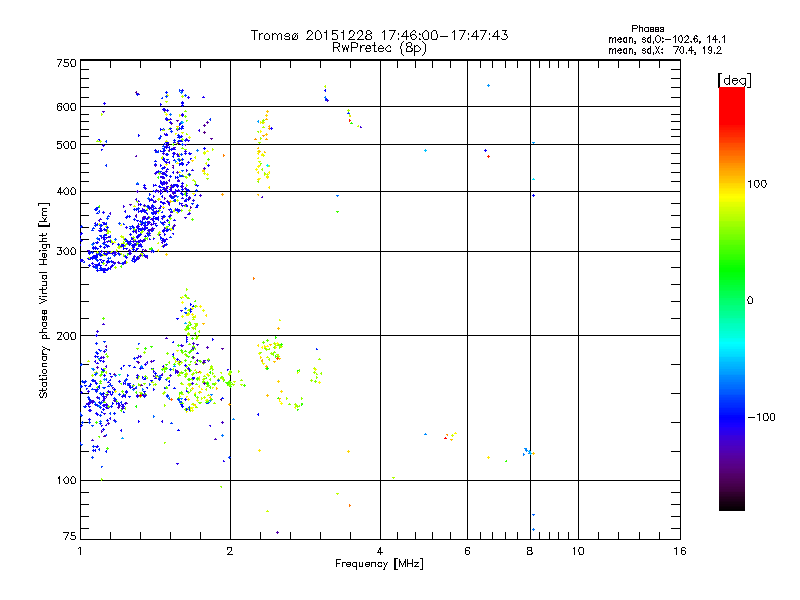The height and width of the screenshot is (600, 800).
Task: Select the 'mean, sd,X: 70.4, 19.2' line
Action: click(665, 50)
